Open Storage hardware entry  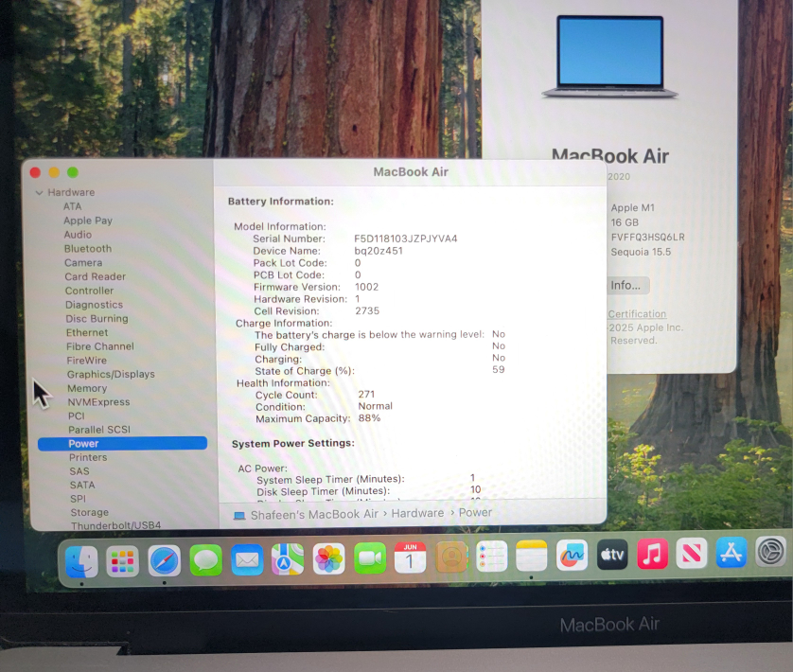(90, 512)
